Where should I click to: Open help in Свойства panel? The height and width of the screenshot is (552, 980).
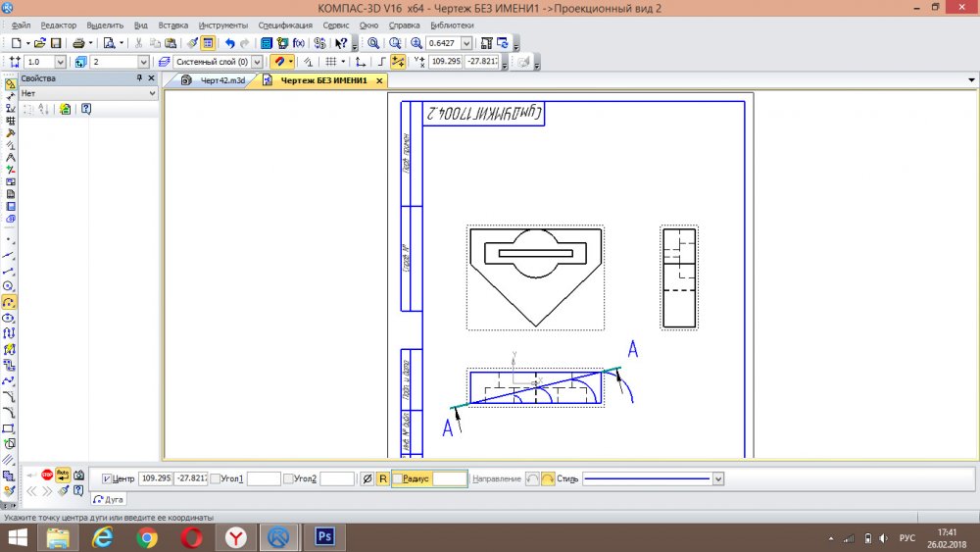(86, 109)
